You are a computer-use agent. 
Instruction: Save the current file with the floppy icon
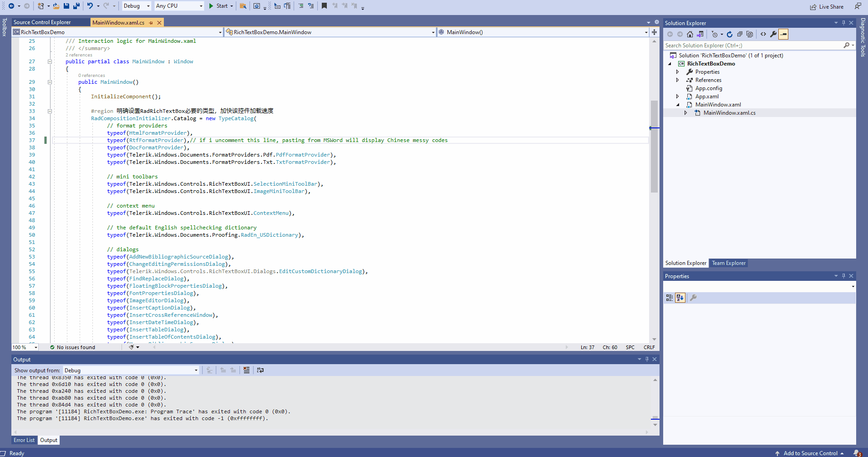66,6
